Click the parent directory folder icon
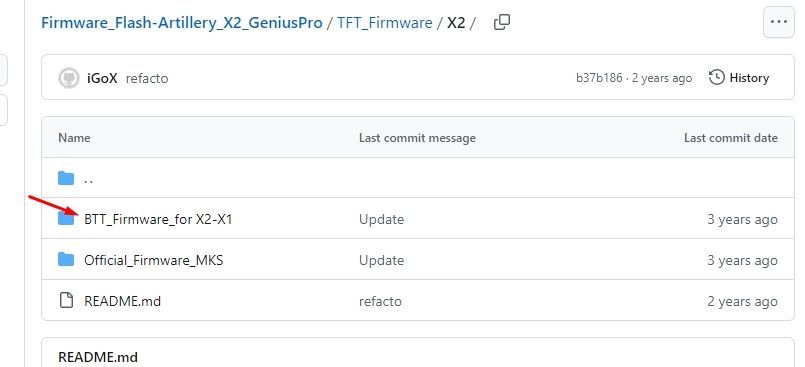The image size is (805, 367). click(66, 179)
